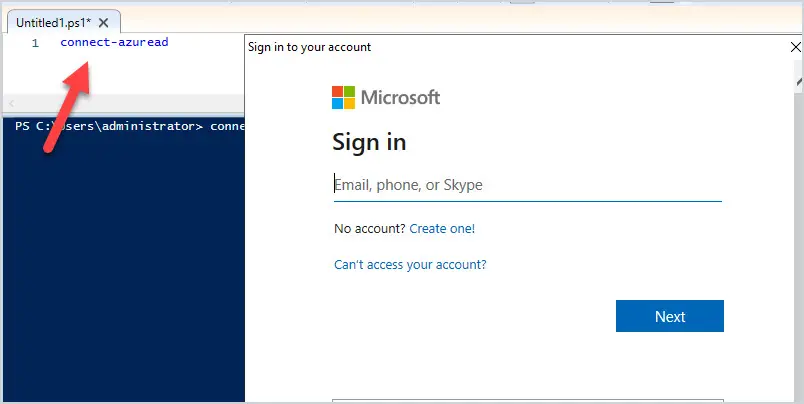Click the connect-azuread command text
This screenshot has width=804, height=404.
point(114,42)
